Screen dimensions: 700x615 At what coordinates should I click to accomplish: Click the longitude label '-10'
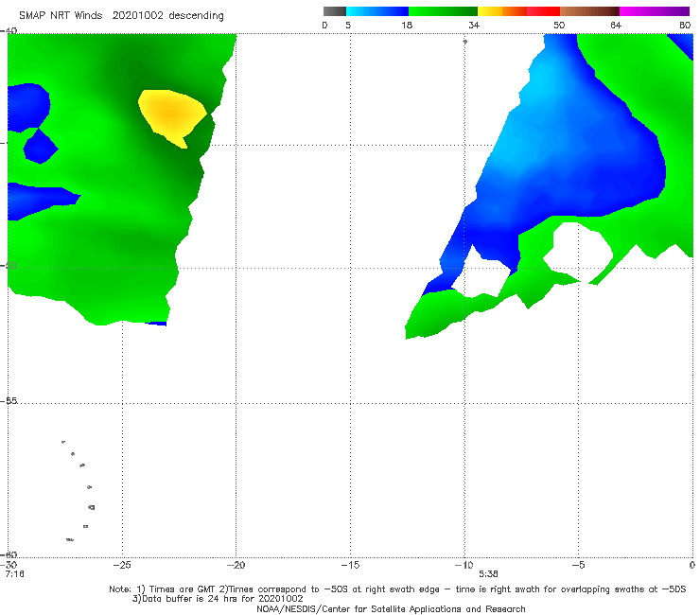464,565
